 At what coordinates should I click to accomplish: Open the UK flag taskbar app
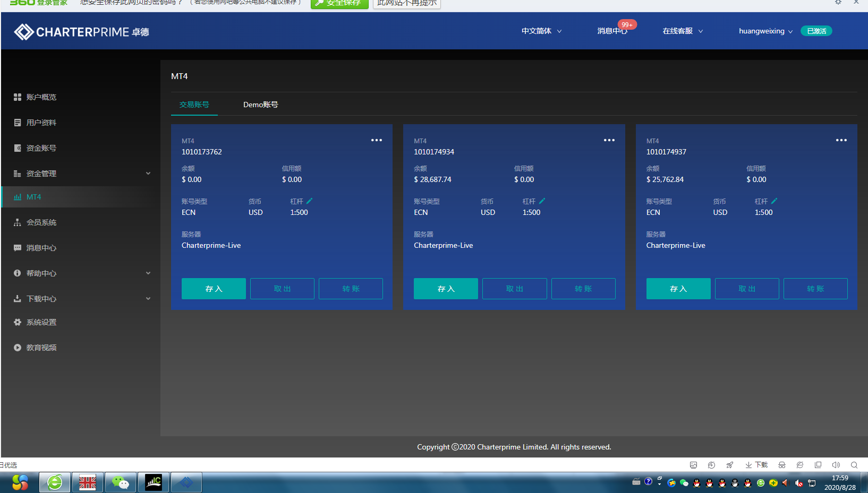tap(88, 482)
